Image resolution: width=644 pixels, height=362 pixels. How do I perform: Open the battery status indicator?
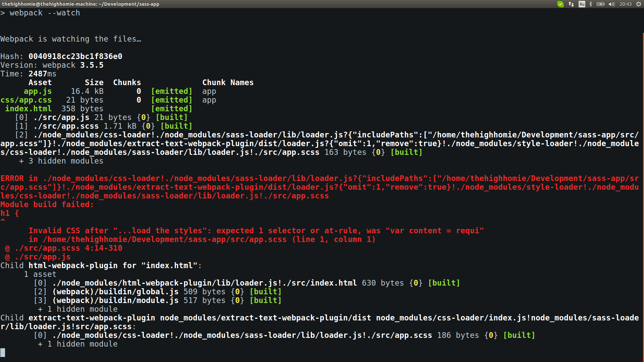[601, 4]
